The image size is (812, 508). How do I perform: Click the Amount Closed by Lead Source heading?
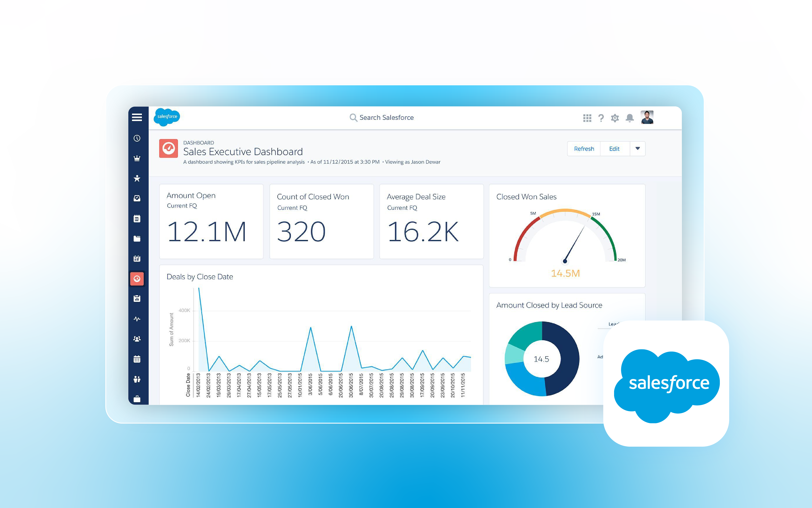[549, 305]
